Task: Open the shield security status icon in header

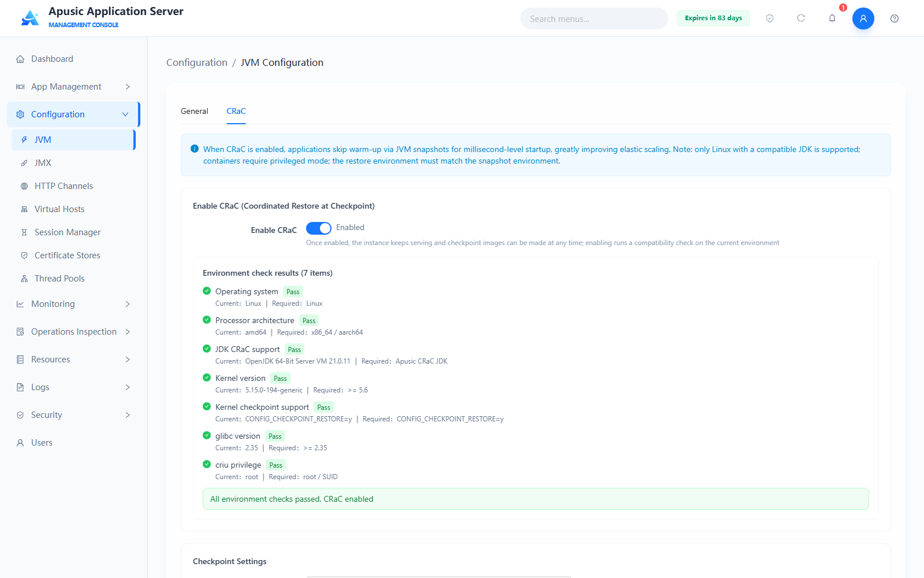Action: click(x=770, y=18)
